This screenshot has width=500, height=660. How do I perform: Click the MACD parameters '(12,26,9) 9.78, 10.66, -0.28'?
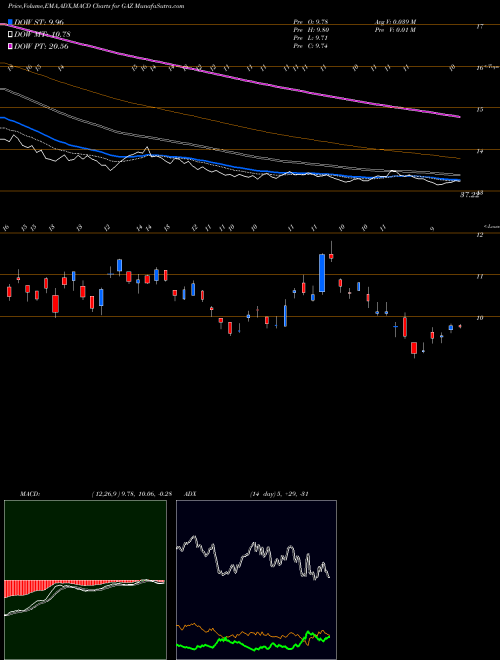[x=131, y=494]
